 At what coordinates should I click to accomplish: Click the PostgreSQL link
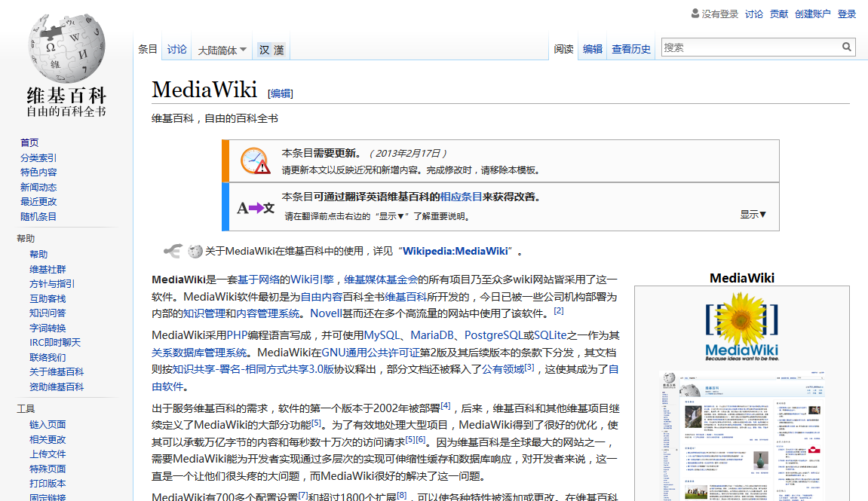pyautogui.click(x=493, y=335)
